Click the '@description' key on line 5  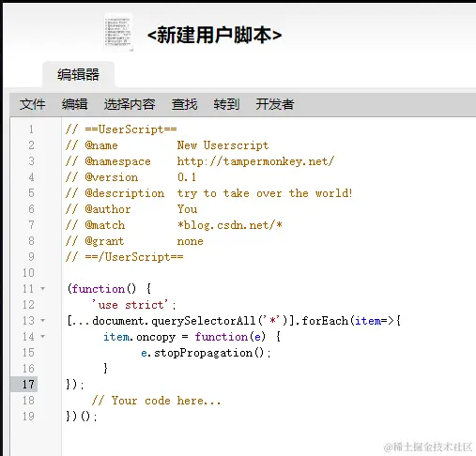pyautogui.click(x=125, y=193)
